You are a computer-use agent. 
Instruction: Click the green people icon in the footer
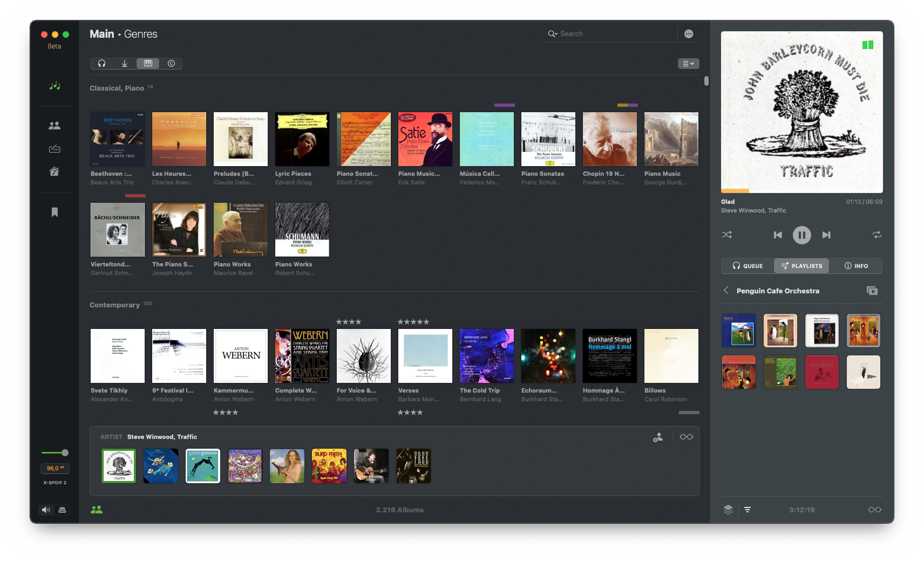[x=97, y=510]
